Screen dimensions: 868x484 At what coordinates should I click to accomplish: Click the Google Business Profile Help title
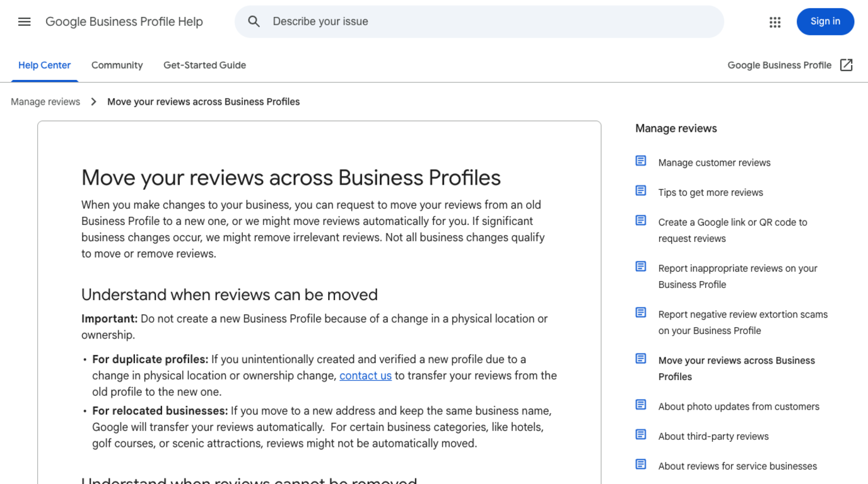[124, 21]
